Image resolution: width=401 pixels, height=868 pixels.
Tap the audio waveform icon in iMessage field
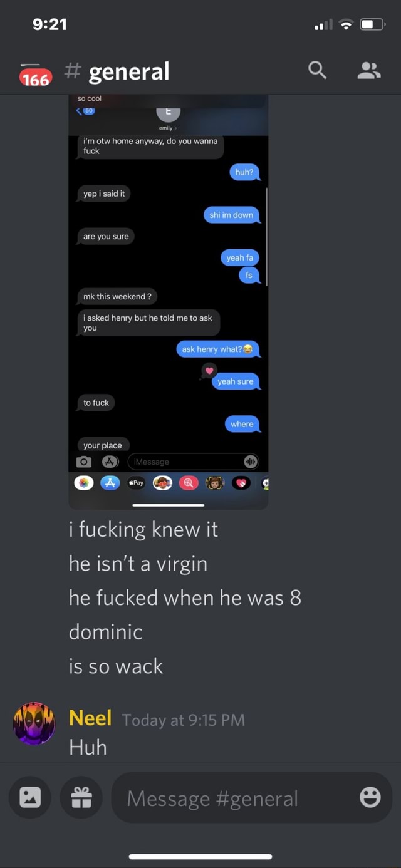pyautogui.click(x=250, y=462)
